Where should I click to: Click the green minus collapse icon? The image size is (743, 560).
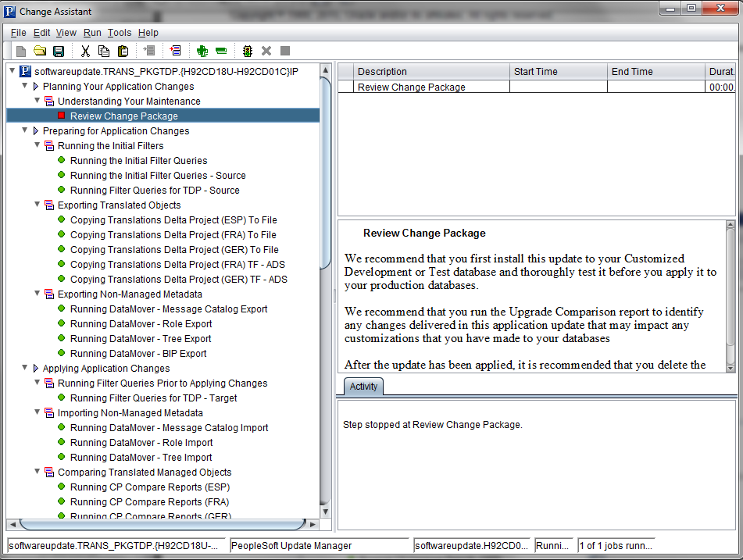click(221, 51)
